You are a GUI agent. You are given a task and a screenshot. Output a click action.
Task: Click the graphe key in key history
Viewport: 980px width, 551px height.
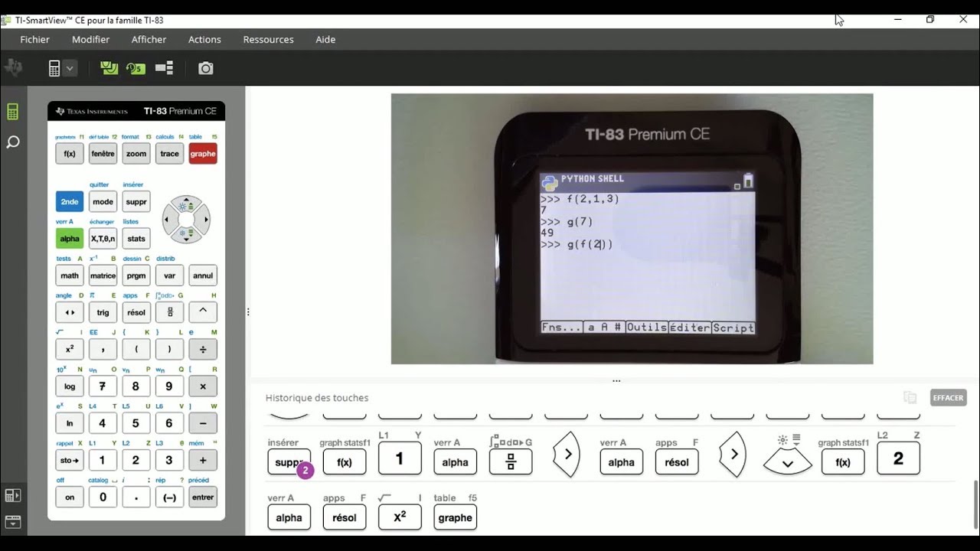[x=455, y=517]
